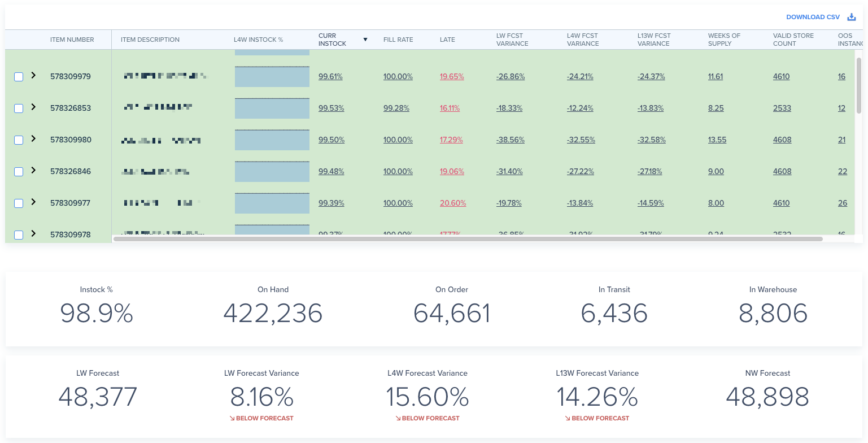
Task: Sort by LATE column header
Action: click(447, 40)
